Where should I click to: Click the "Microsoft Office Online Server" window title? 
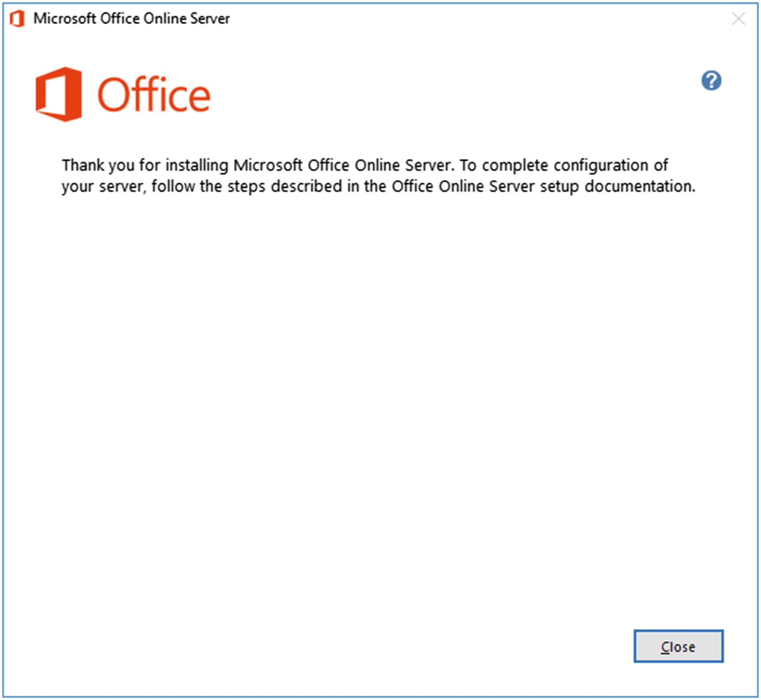click(x=131, y=19)
